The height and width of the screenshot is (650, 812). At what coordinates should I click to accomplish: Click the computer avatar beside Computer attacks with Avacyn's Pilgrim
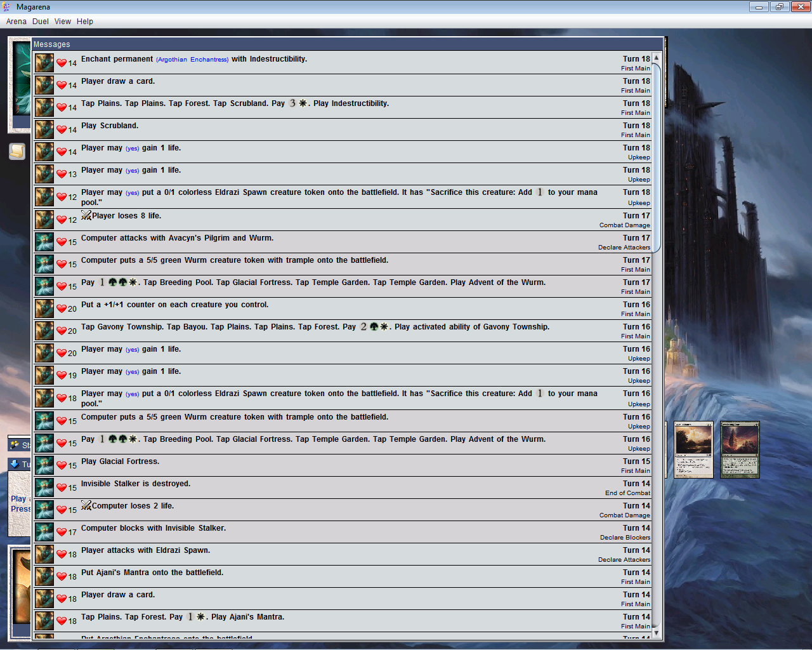point(44,242)
